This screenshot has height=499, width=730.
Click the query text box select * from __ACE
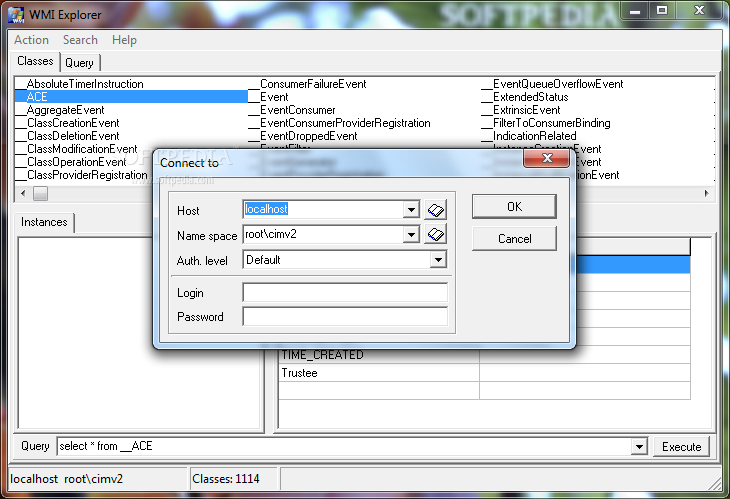345,446
